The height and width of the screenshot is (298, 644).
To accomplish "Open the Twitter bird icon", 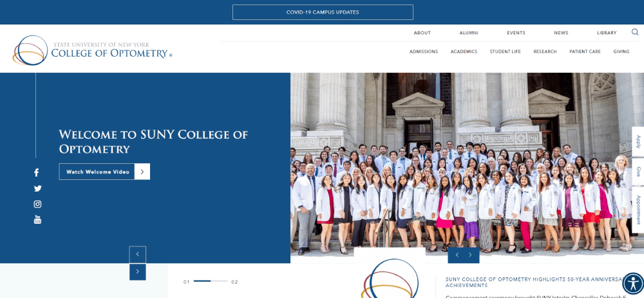I will pyautogui.click(x=38, y=188).
